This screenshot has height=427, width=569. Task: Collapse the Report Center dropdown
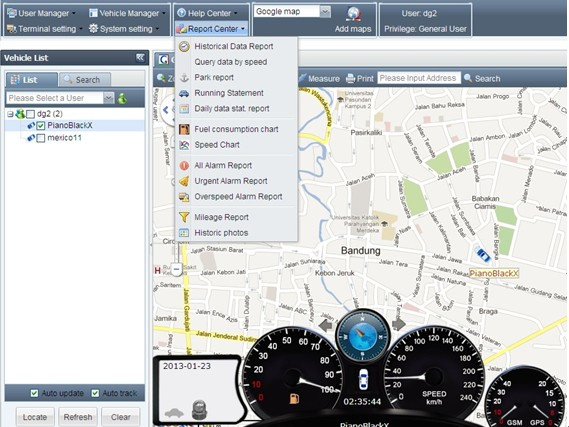point(211,29)
